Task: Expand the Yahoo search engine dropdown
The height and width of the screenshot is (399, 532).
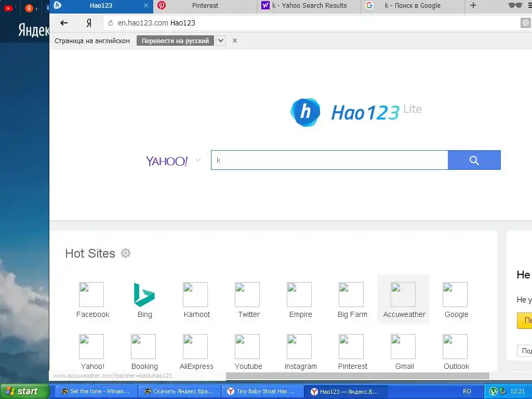Action: click(x=198, y=160)
